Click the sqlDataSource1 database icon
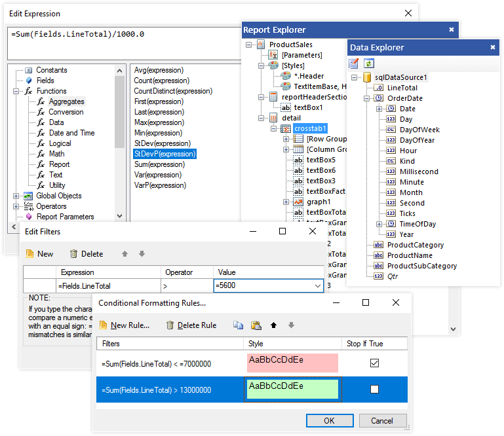 (x=367, y=77)
